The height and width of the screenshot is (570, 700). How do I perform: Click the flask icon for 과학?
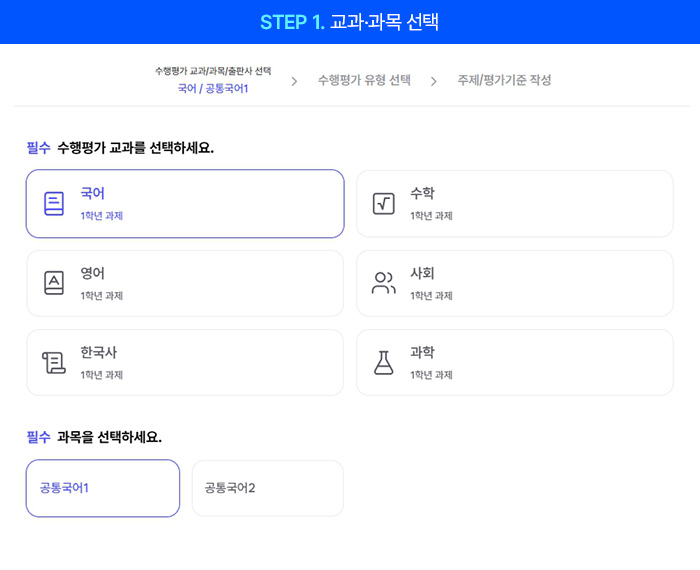pos(384,363)
